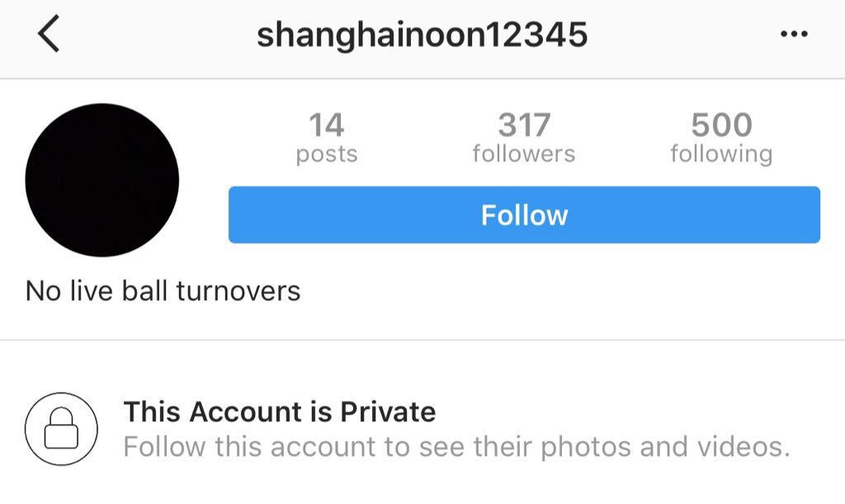This screenshot has height=504, width=845.
Task: Click the 'posts' label under 14
Action: (x=327, y=154)
